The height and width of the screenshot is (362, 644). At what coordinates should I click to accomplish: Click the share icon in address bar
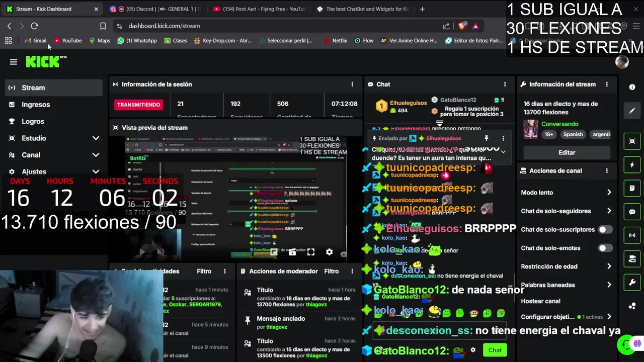click(446, 26)
